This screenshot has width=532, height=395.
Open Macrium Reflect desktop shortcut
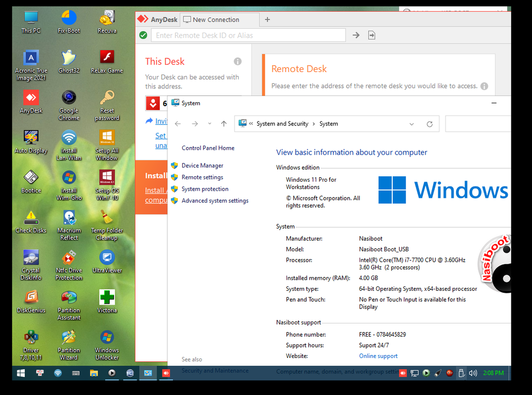(x=69, y=226)
